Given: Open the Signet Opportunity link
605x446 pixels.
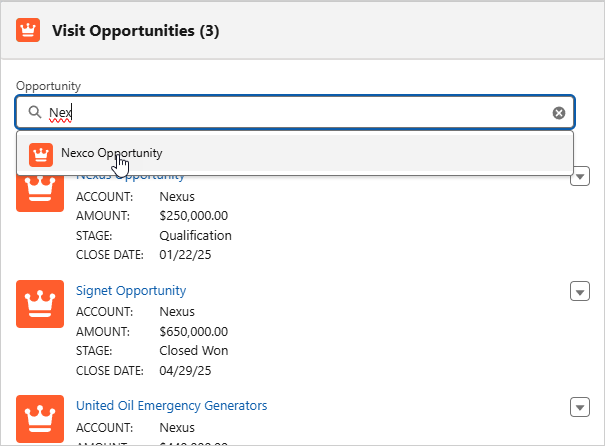Looking at the screenshot, I should tap(131, 291).
